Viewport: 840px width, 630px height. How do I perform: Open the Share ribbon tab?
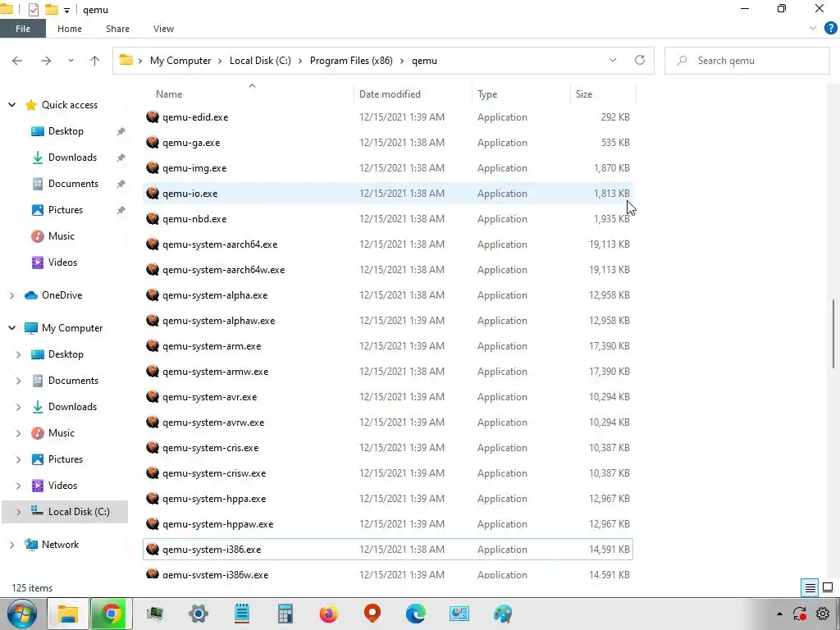click(x=117, y=29)
